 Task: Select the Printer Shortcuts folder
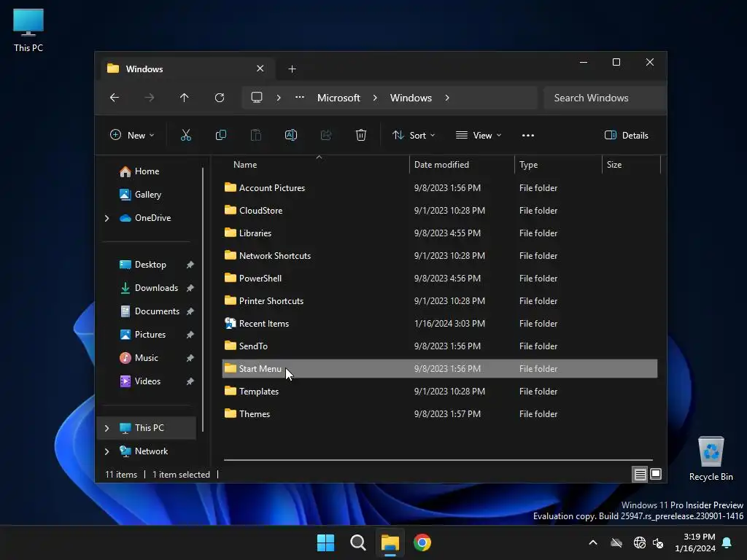439,301
